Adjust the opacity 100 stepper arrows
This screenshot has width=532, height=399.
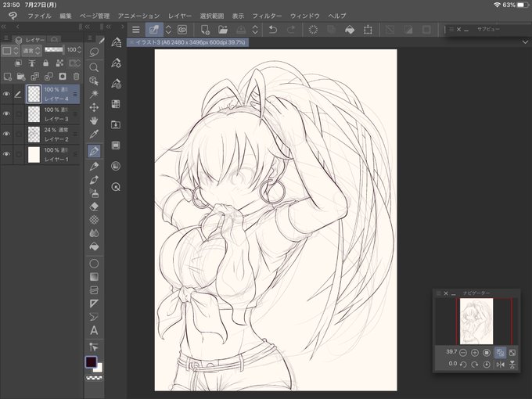click(x=79, y=50)
